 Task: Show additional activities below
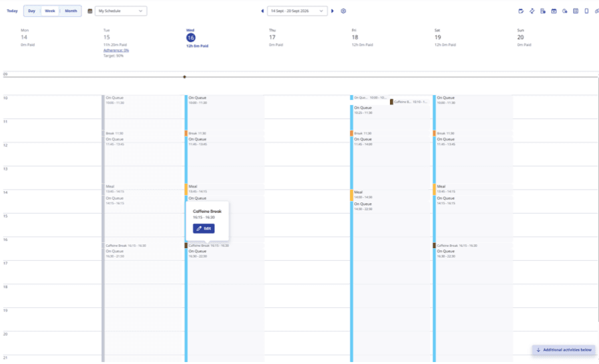coord(564,350)
